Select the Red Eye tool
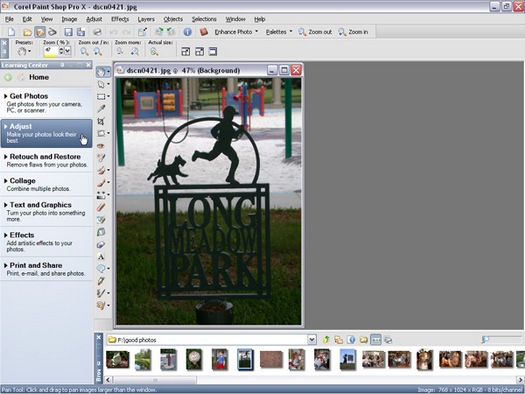Image resolution: width=525 pixels, height=394 pixels. coord(101,146)
